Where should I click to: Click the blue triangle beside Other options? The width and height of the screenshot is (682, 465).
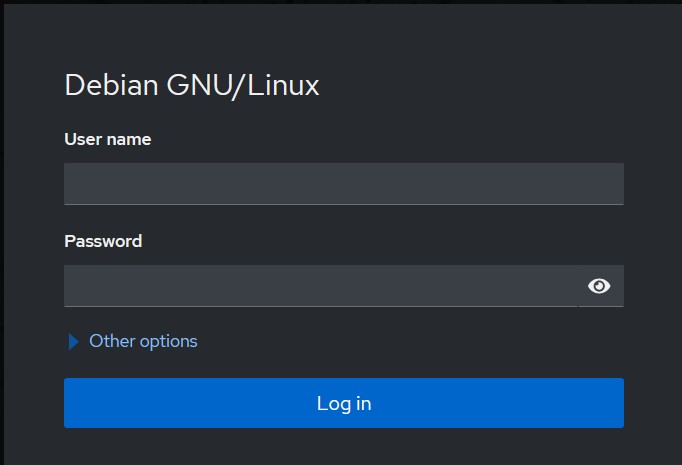click(74, 341)
